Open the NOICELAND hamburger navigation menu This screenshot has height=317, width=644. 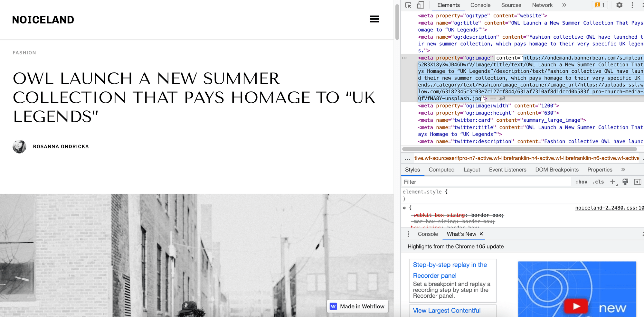pyautogui.click(x=374, y=19)
